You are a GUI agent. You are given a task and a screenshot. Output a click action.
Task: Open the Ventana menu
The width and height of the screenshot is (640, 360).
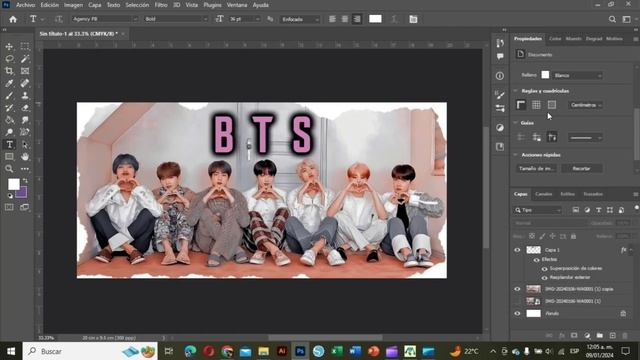[x=237, y=5]
